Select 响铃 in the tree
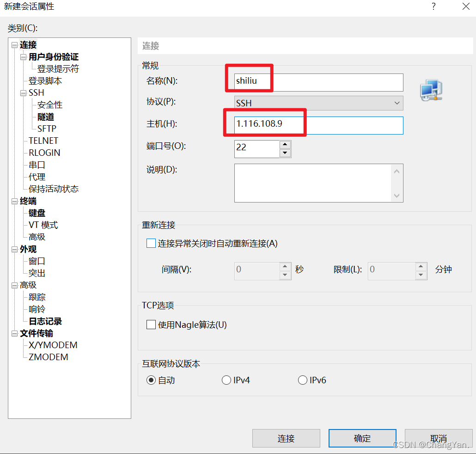The height and width of the screenshot is (454, 476). click(x=37, y=309)
